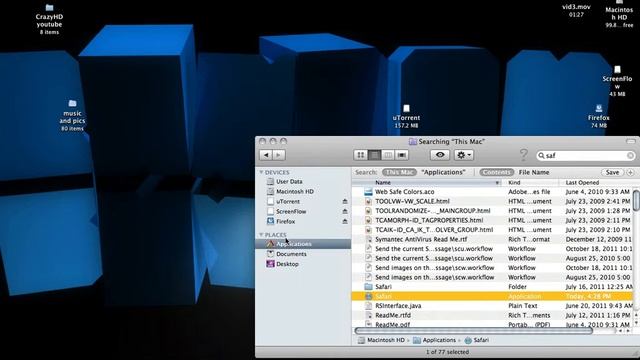
Task: Select ScreenFlow desktop disk icon
Action: click(617, 81)
